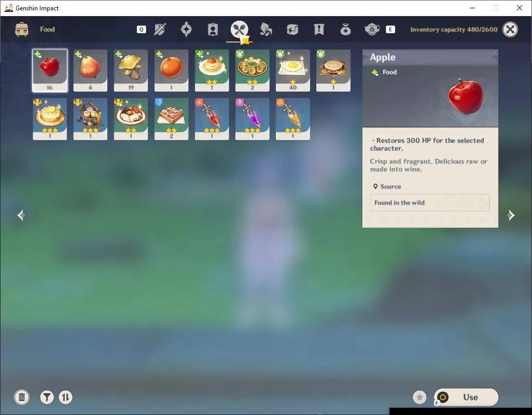The image size is (532, 415).
Task: Go to previous category with left arrow
Action: pyautogui.click(x=21, y=215)
